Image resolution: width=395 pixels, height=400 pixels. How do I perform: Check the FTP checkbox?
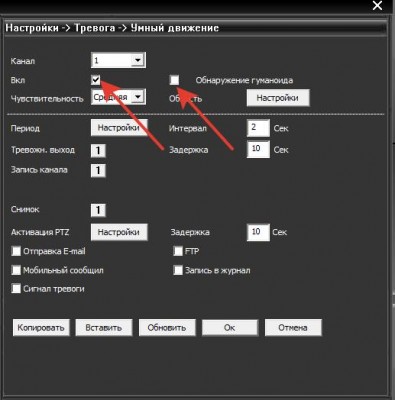tap(178, 251)
